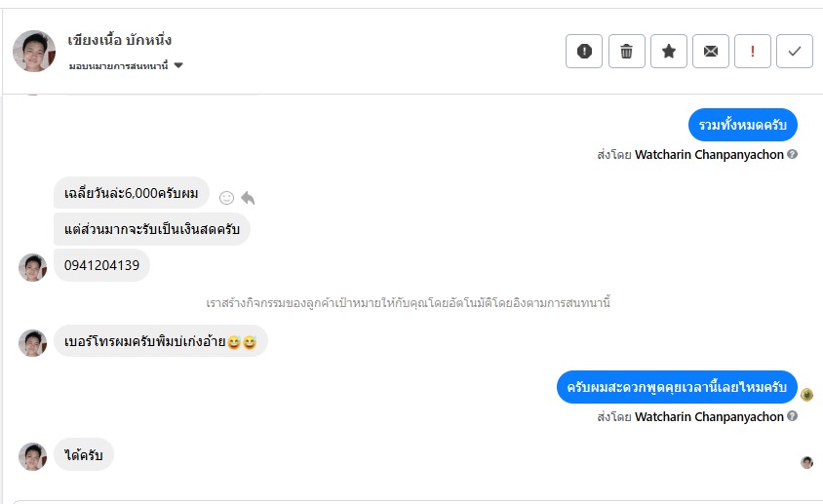Click the customer name in header
823x504 pixels.
[x=120, y=40]
